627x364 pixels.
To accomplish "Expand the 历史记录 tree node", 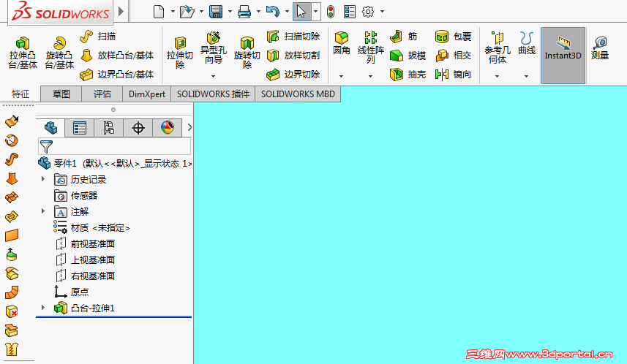I will tap(43, 179).
